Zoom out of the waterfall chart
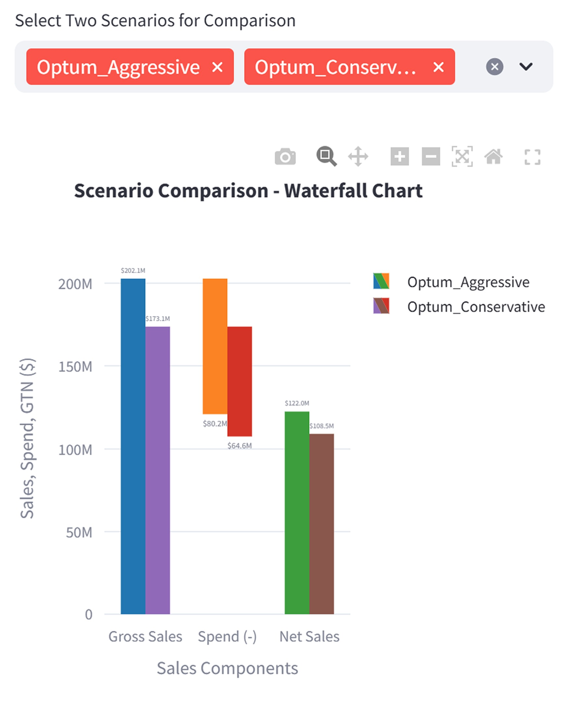The image size is (564, 728). [430, 157]
